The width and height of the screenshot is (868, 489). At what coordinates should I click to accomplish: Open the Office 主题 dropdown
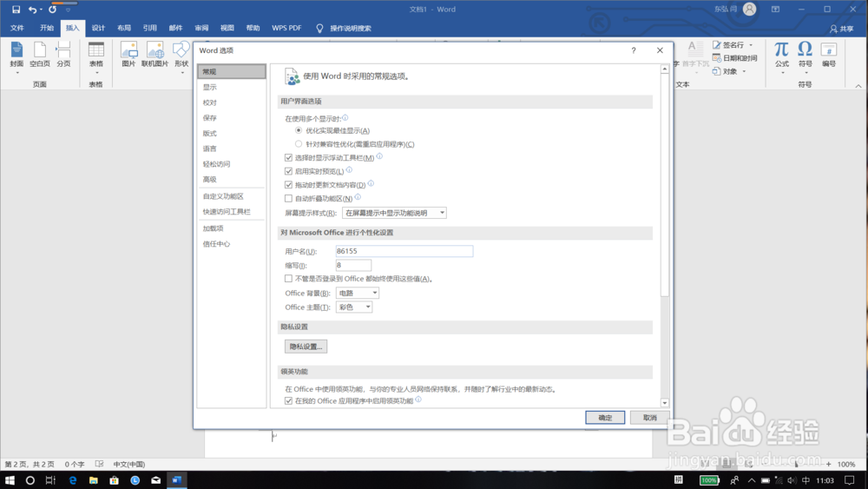coord(354,307)
